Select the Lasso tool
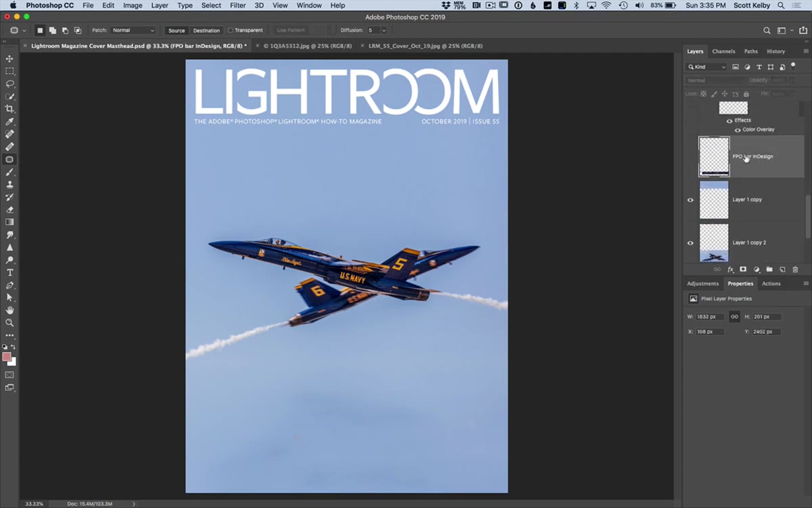812x508 pixels. click(9, 84)
